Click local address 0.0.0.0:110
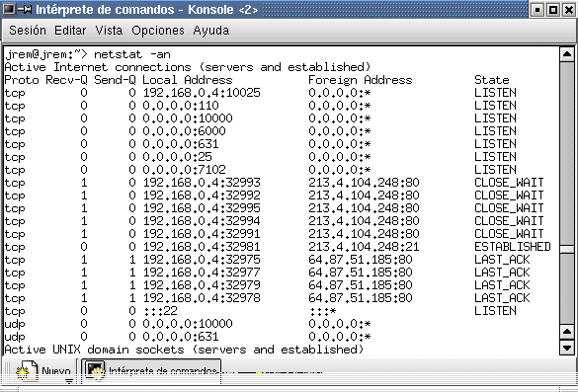 point(181,106)
